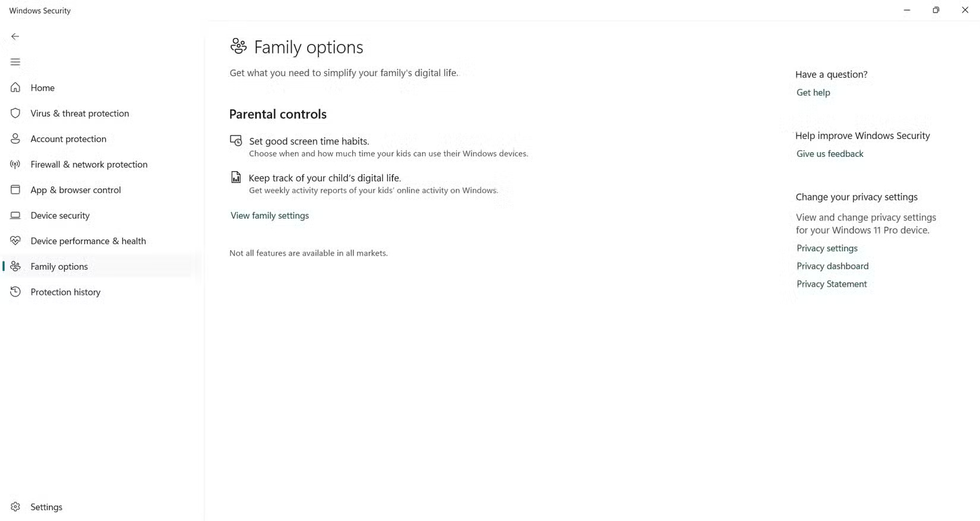The width and height of the screenshot is (980, 521).
Task: Click the Device security laptop icon
Action: (x=15, y=215)
